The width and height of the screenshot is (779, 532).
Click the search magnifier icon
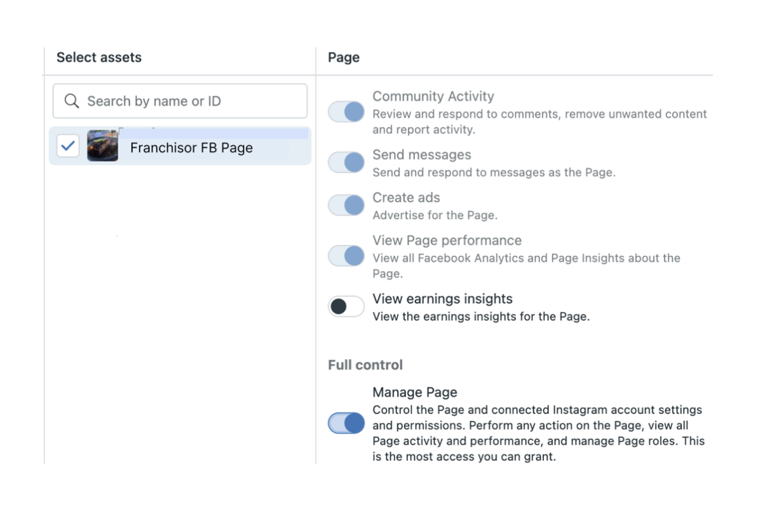[72, 102]
